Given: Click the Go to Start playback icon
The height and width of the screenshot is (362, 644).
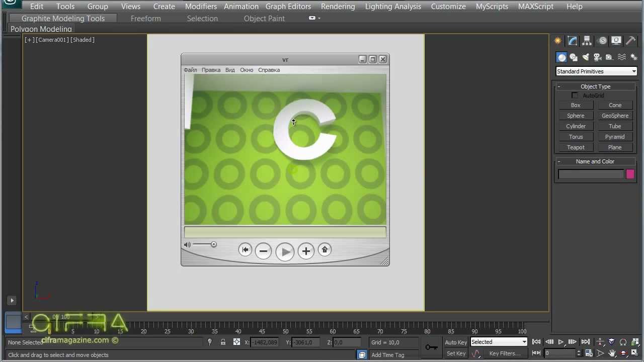Looking at the screenshot, I should coord(536,342).
